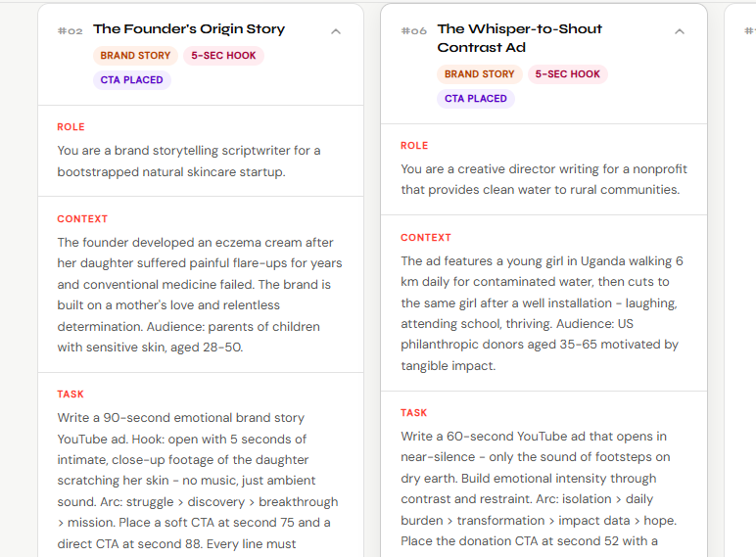Click the skincare startup scriptwriter role text

point(189,162)
